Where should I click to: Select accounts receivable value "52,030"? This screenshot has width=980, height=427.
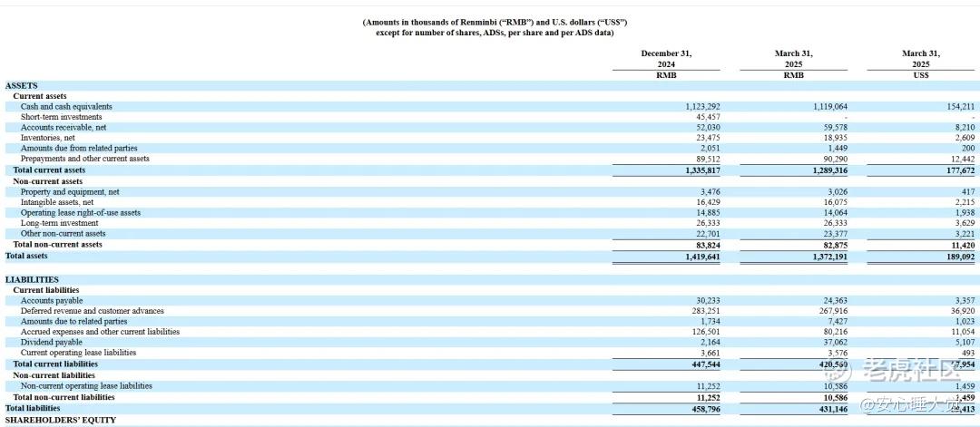(x=708, y=127)
